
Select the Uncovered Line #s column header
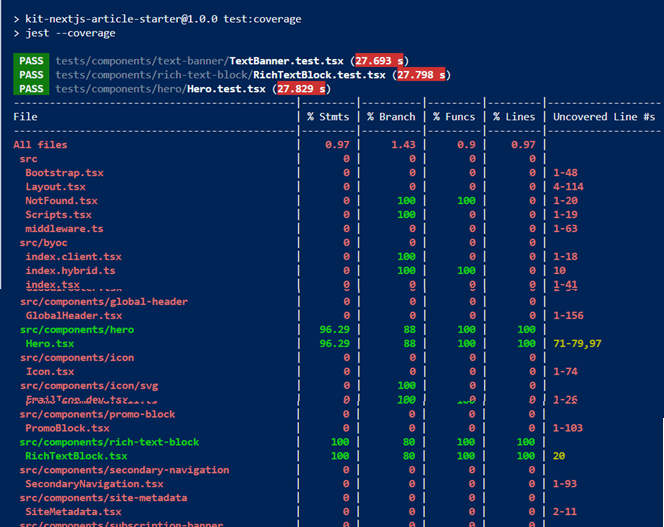coord(604,117)
